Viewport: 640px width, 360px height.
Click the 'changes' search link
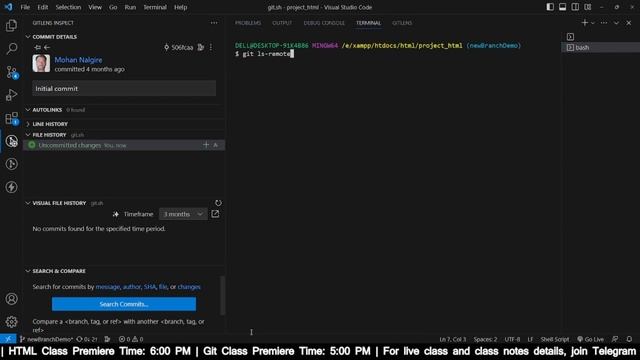pos(189,287)
